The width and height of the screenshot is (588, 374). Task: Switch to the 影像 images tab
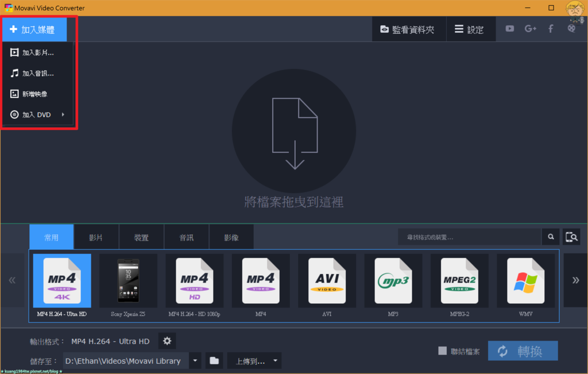231,237
